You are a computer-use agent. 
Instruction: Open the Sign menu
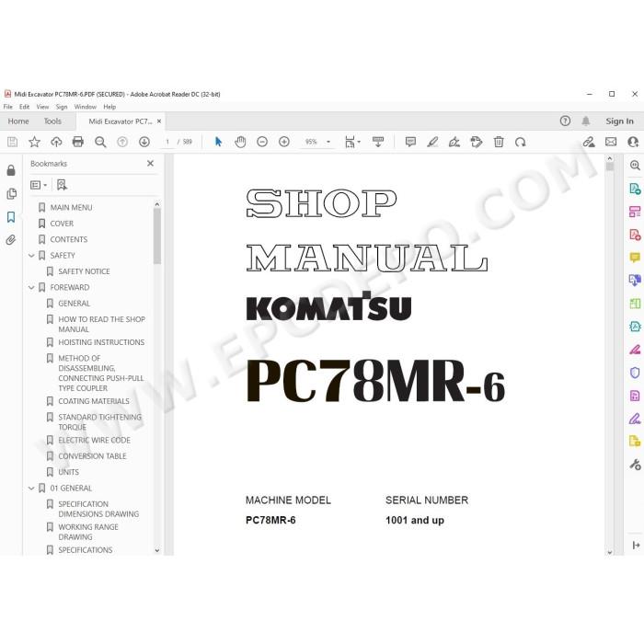[62, 107]
